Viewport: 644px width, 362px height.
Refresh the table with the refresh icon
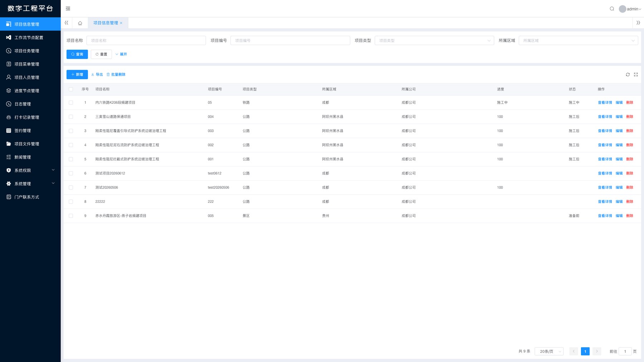(628, 74)
